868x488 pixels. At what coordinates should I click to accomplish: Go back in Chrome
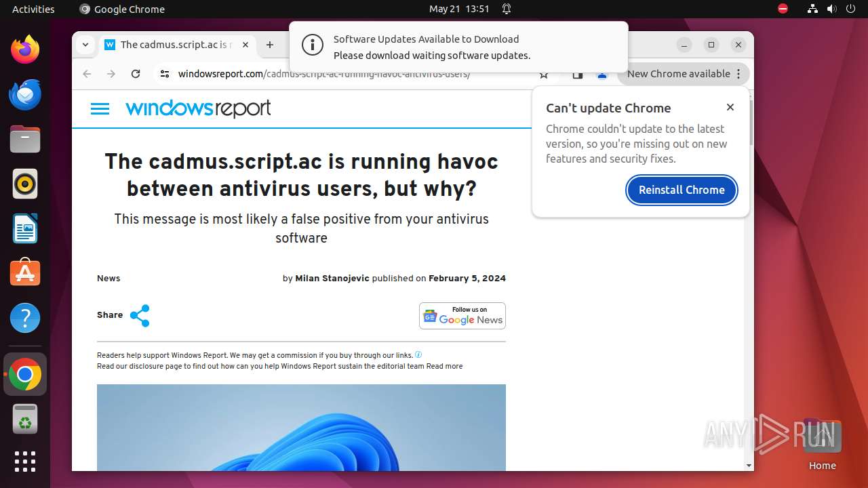click(x=87, y=74)
